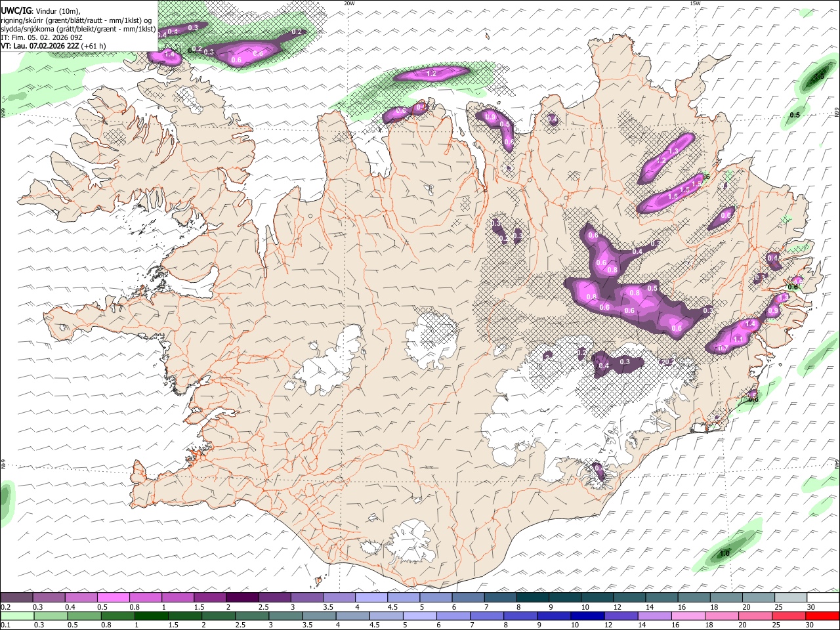Viewport: 840px width, 630px height.
Task: Click the snow scale 0.2 dusty purple swatch
Action: [16, 597]
